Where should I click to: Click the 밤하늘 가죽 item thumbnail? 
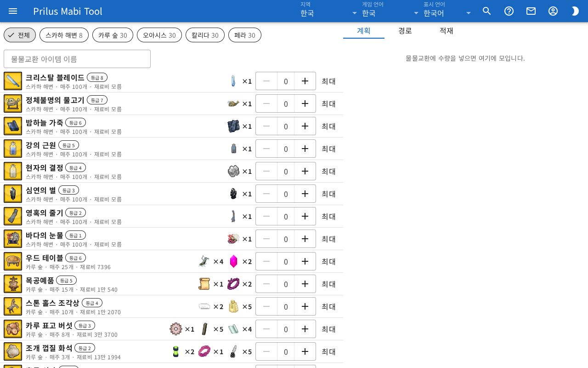tap(13, 126)
